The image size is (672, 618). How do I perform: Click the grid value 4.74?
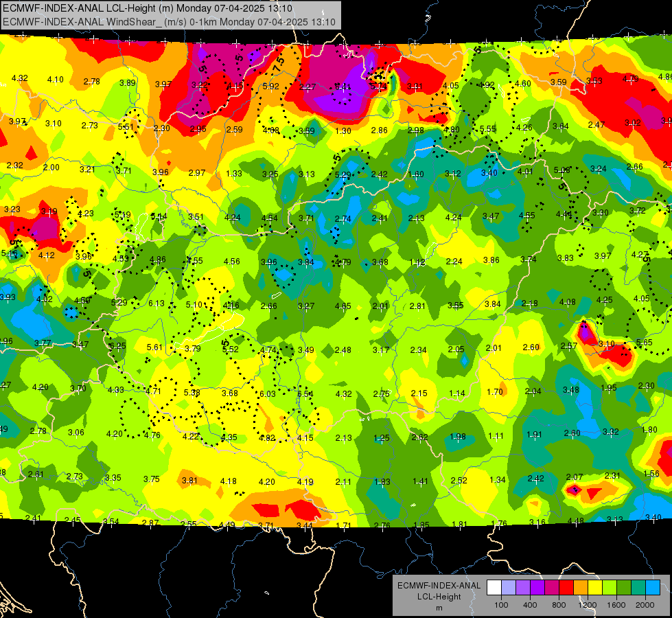pos(268,350)
